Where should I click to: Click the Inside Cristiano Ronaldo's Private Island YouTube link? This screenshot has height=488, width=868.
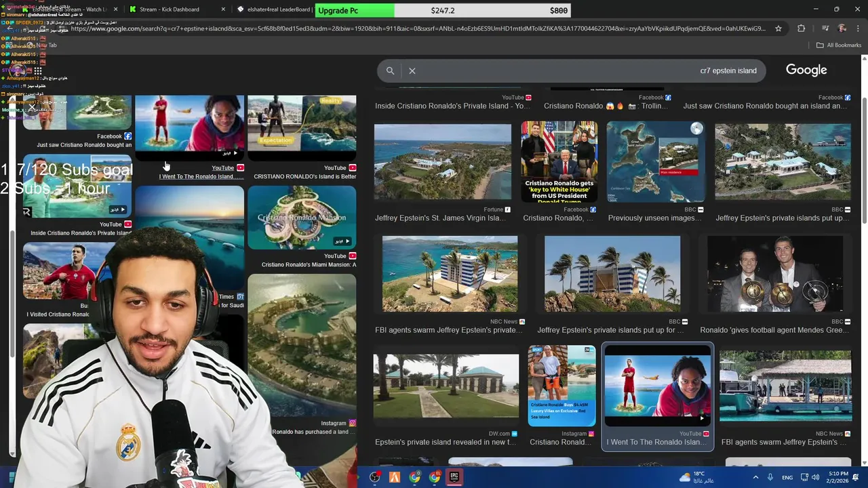(x=453, y=106)
